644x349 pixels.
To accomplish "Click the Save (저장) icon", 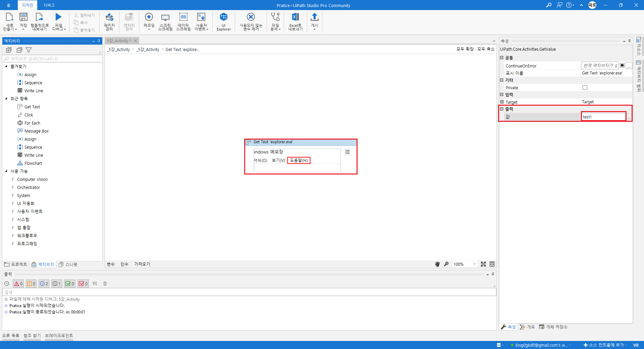I will point(23,17).
